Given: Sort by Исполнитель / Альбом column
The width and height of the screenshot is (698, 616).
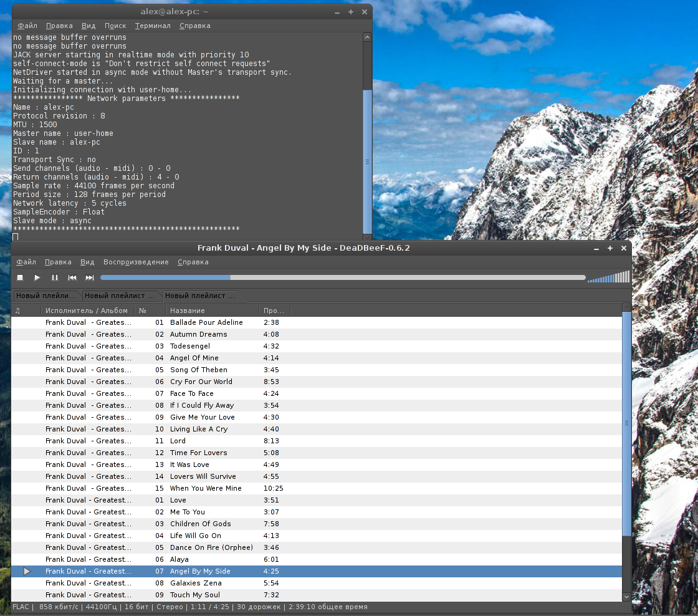Looking at the screenshot, I should 86,310.
